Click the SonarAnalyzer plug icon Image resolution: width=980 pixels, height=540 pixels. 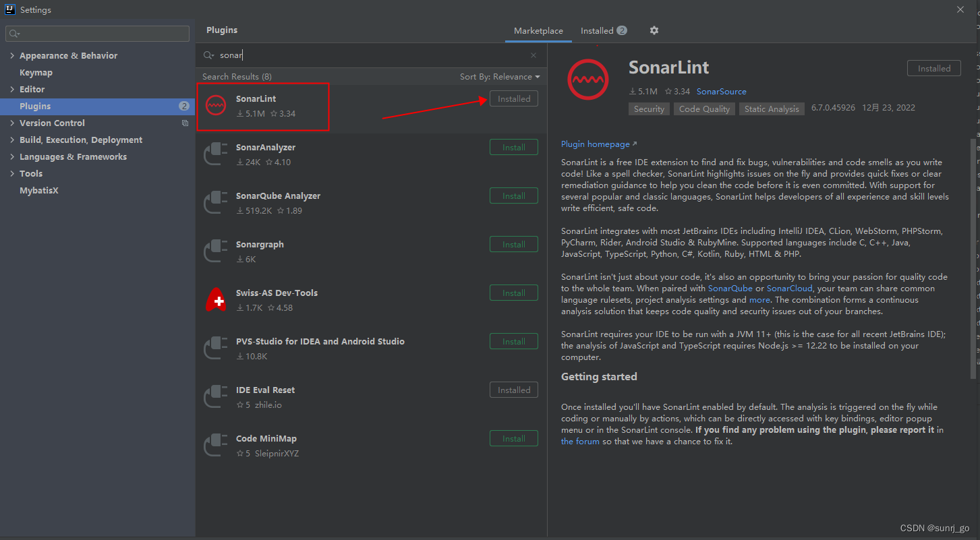click(216, 154)
